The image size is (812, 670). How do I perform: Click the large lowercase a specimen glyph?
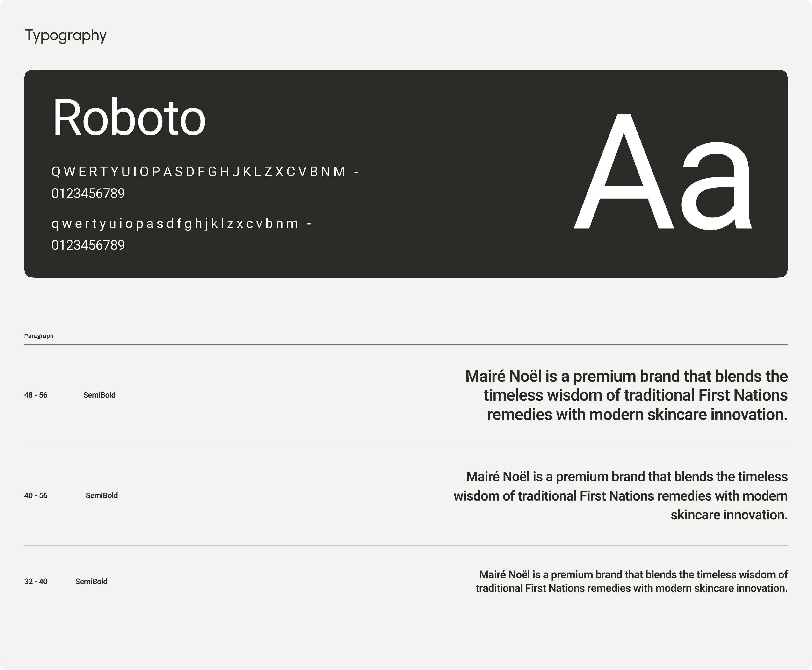point(716,186)
